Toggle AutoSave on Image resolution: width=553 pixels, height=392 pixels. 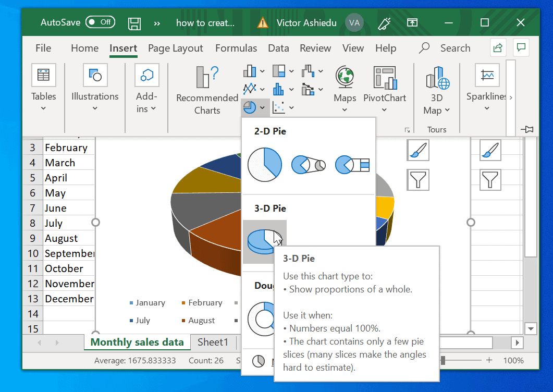(x=100, y=22)
